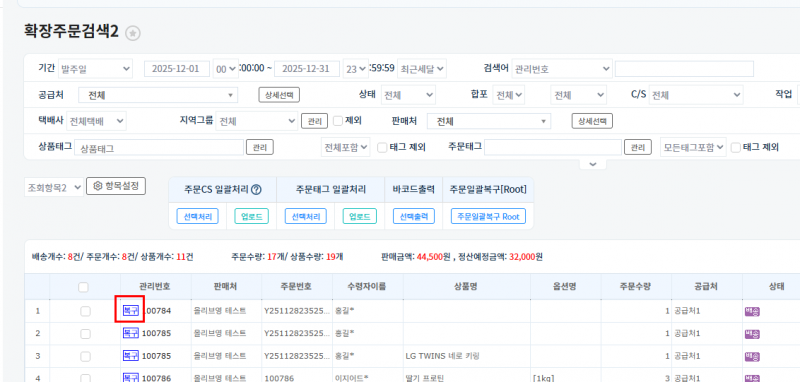The image size is (800, 382).
Task: Open start hour 00 dropdown
Action: pyautogui.click(x=226, y=69)
